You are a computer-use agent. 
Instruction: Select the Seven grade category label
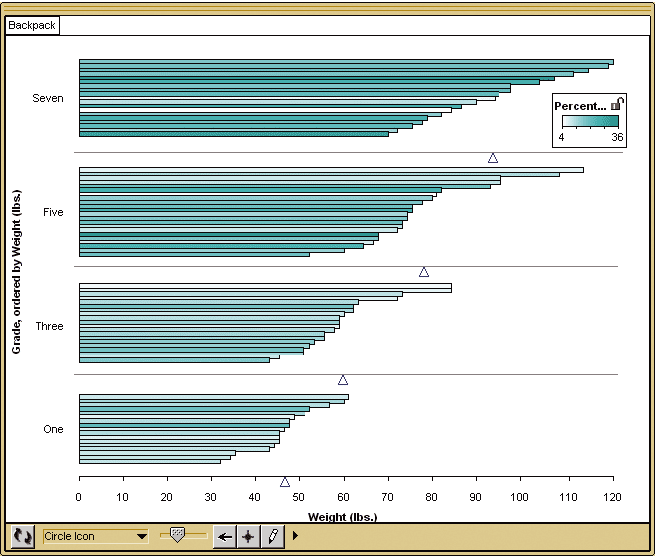[x=47, y=98]
